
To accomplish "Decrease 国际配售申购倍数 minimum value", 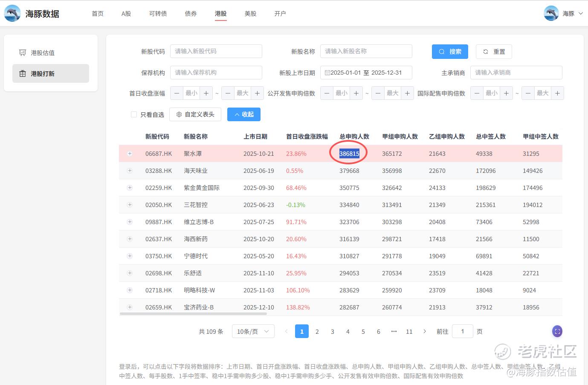I will pyautogui.click(x=477, y=93).
